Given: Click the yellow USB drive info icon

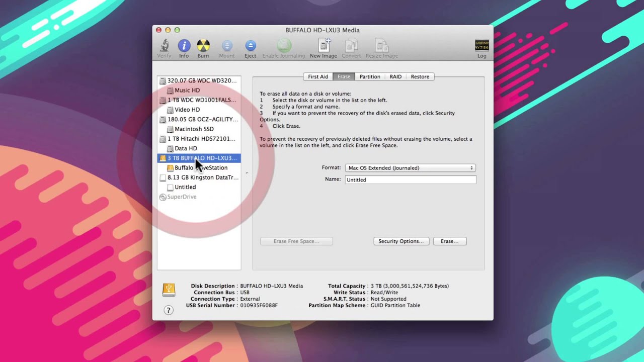Looking at the screenshot, I should point(169,289).
